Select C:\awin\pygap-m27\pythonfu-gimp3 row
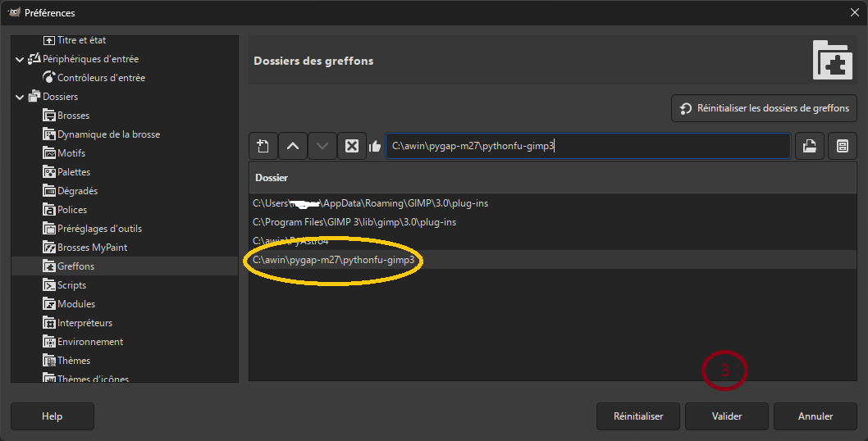Viewport: 868px width, 441px height. [552, 260]
